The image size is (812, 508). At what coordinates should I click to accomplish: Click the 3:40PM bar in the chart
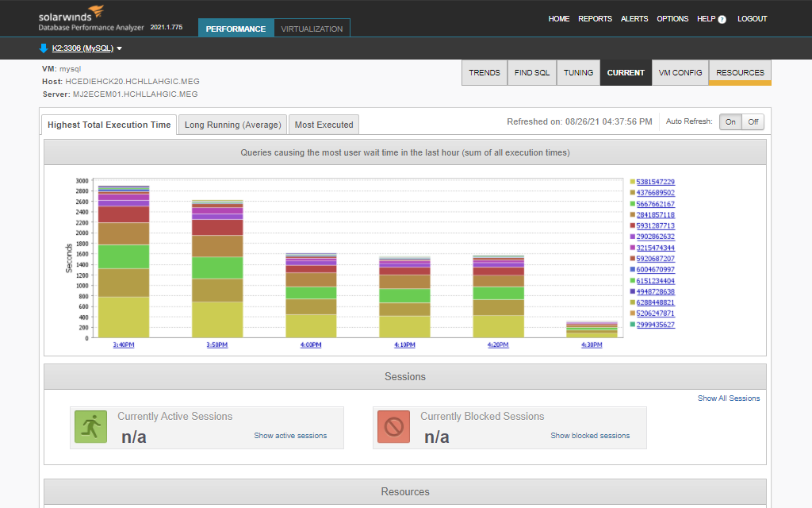pos(123,262)
